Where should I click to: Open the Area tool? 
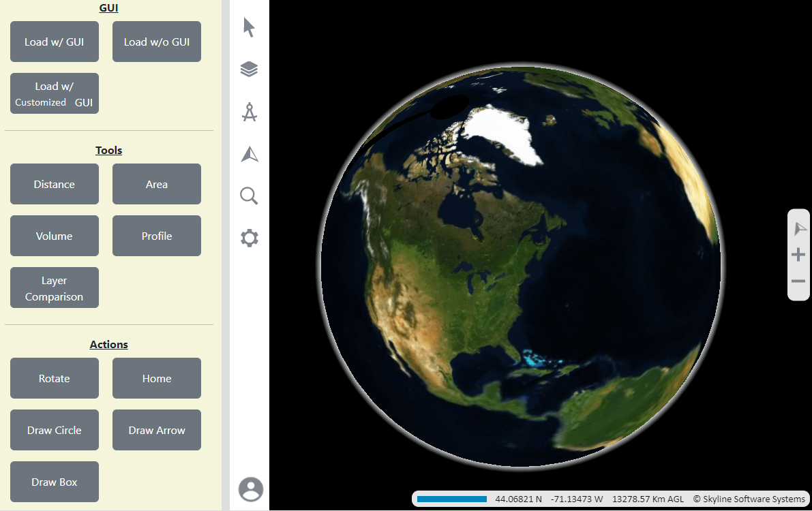[156, 184]
